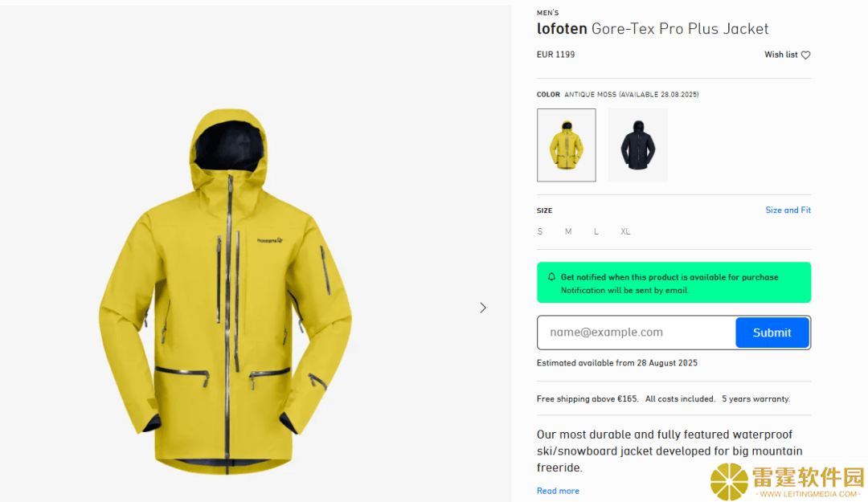The width and height of the screenshot is (868, 502).
Task: Pick size XL
Action: tap(625, 231)
